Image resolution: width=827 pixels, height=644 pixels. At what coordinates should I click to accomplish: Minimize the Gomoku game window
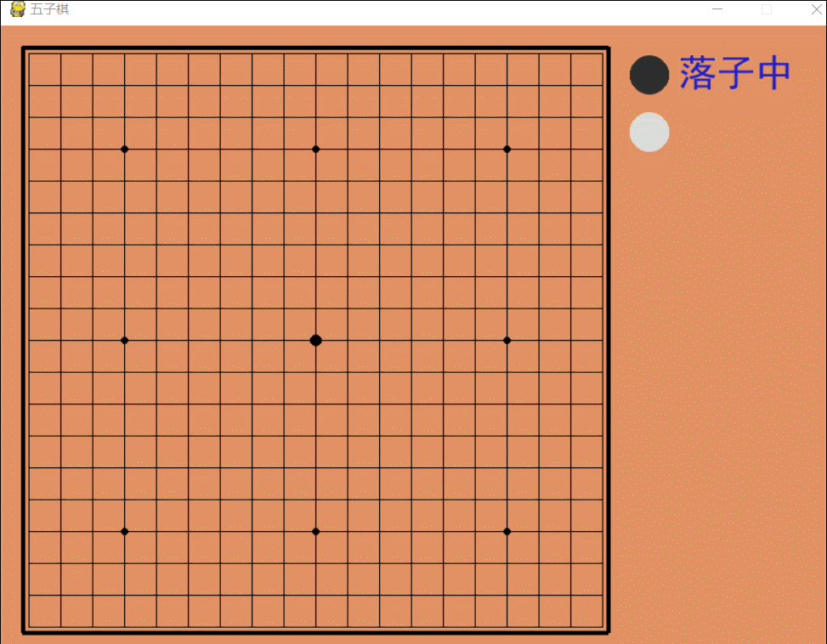tap(717, 9)
